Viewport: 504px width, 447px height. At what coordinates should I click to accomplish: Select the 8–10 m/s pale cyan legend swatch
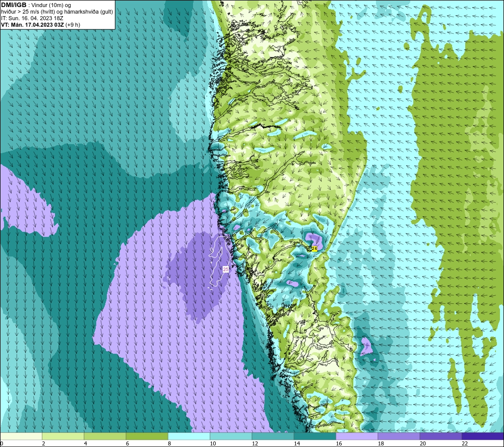click(189, 436)
